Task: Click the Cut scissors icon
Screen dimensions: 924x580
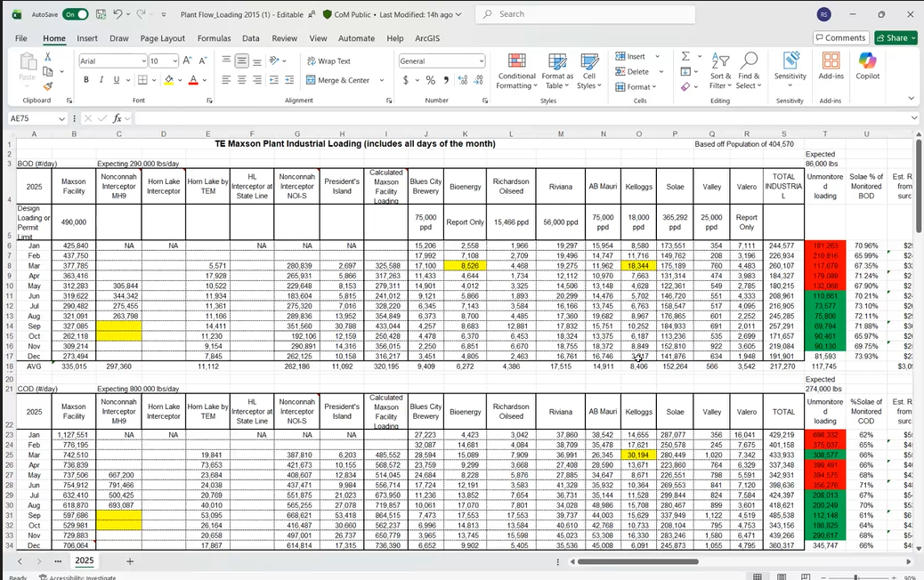Action: (47, 56)
